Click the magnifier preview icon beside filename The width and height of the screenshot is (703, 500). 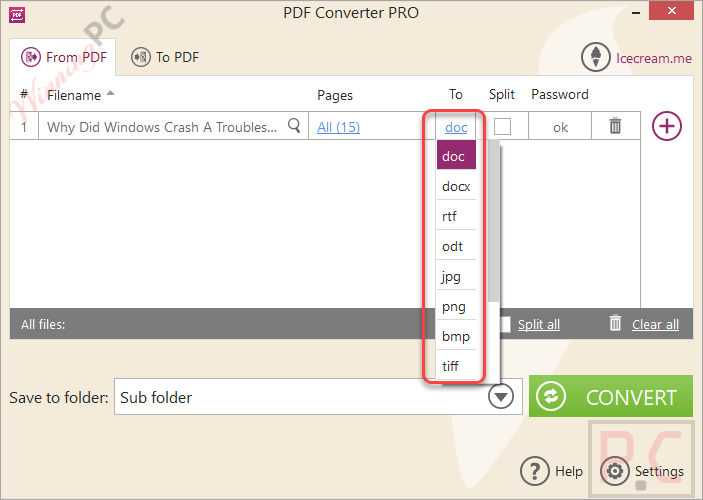pos(294,126)
